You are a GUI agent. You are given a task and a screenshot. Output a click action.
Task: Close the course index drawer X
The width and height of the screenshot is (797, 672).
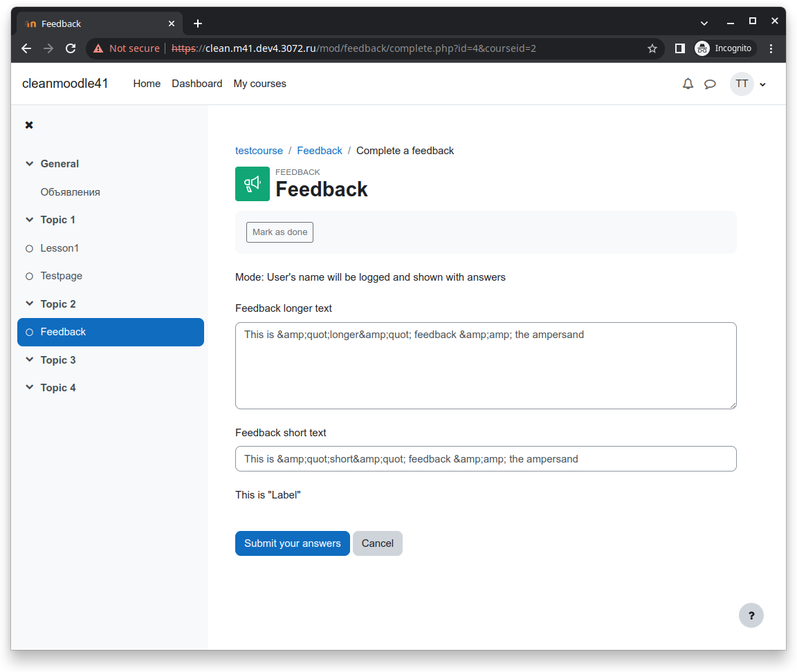29,125
